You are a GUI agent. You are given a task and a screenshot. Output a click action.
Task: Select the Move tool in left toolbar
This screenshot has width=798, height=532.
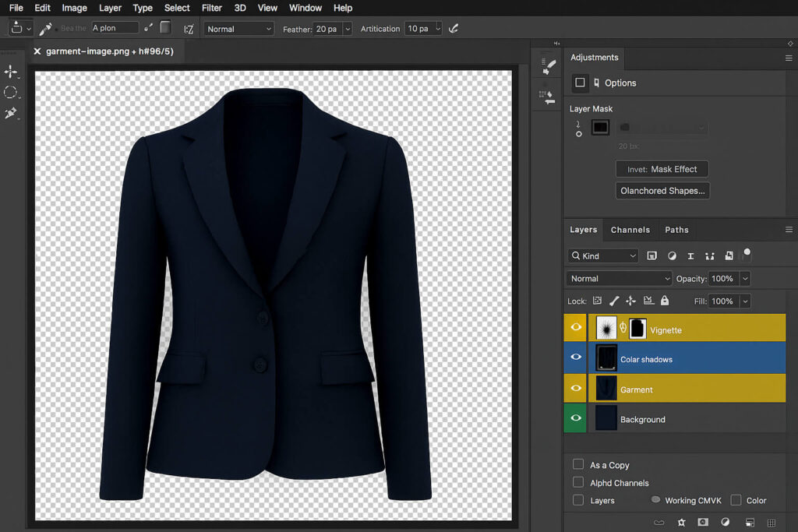tap(11, 72)
